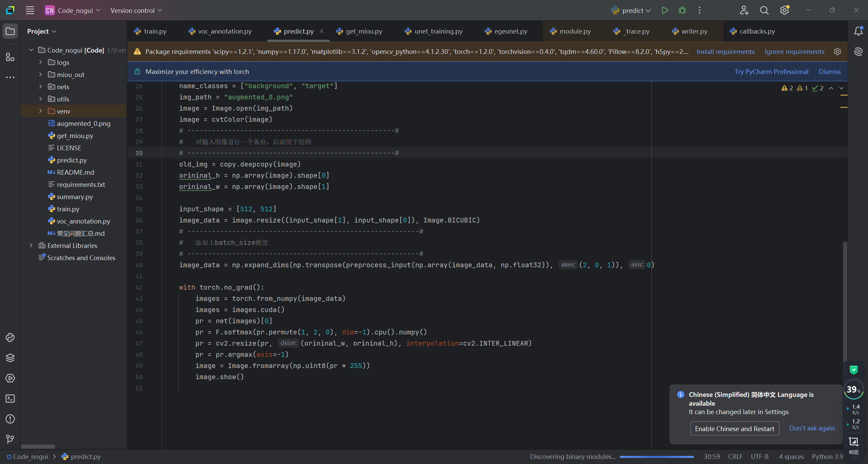Toggle the Project tool window folder button

click(10, 31)
